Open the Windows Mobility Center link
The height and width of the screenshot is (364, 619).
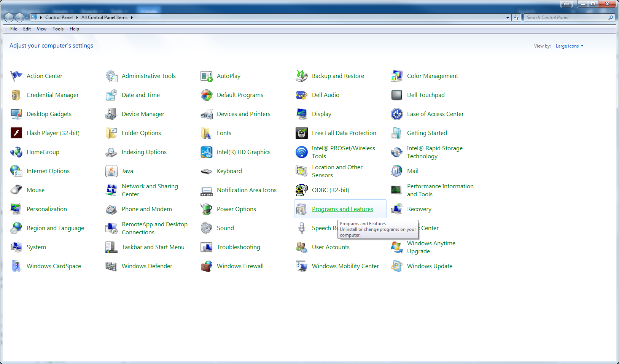pos(345,266)
